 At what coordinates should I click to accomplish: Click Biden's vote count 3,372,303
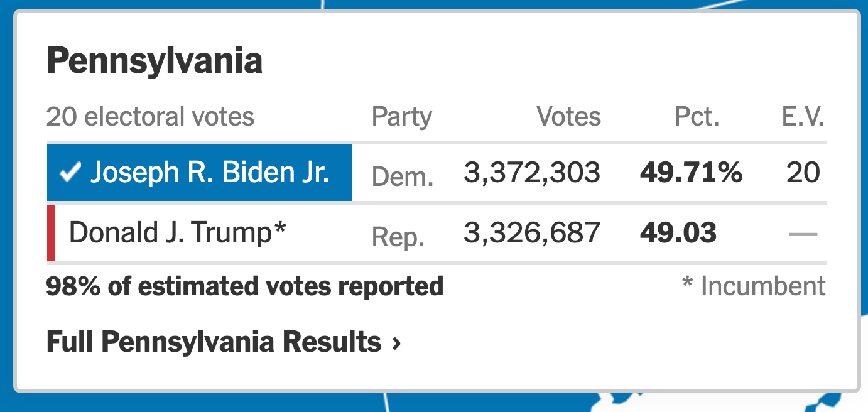point(532,172)
